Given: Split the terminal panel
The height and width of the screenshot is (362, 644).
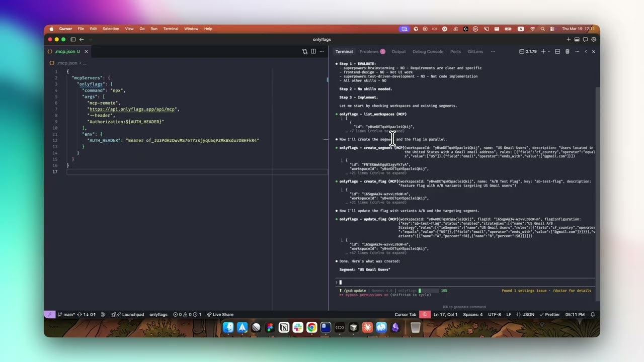Looking at the screenshot, I should (x=557, y=51).
